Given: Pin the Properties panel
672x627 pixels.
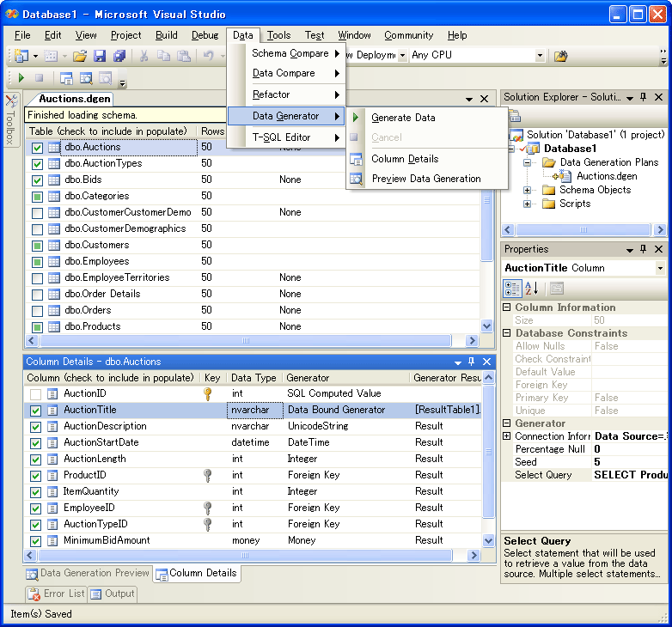Looking at the screenshot, I should [x=644, y=249].
